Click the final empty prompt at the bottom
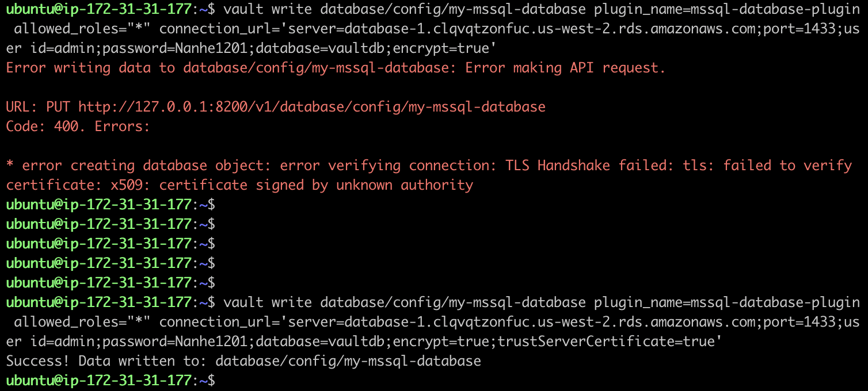Image resolution: width=868 pixels, height=391 pixels. (x=219, y=380)
